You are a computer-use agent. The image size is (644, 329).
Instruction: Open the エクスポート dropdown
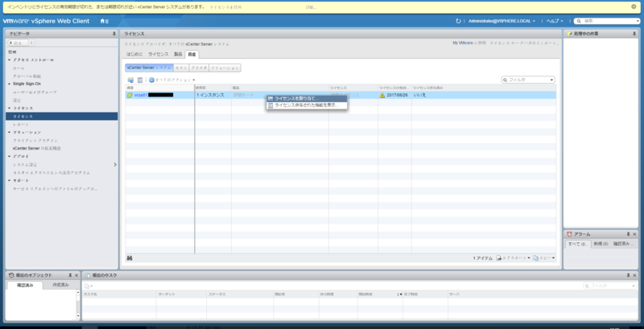tap(514, 258)
